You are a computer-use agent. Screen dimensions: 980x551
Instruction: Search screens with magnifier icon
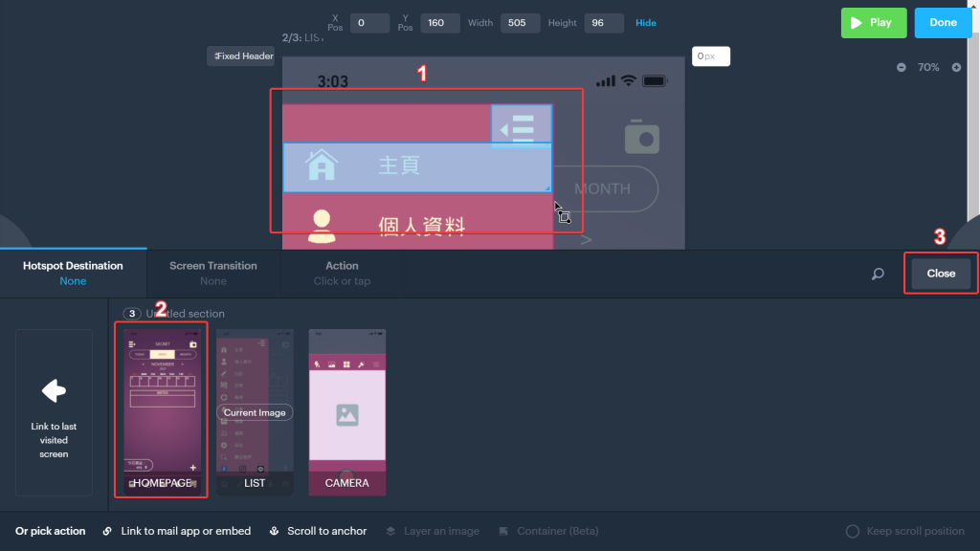coord(879,274)
